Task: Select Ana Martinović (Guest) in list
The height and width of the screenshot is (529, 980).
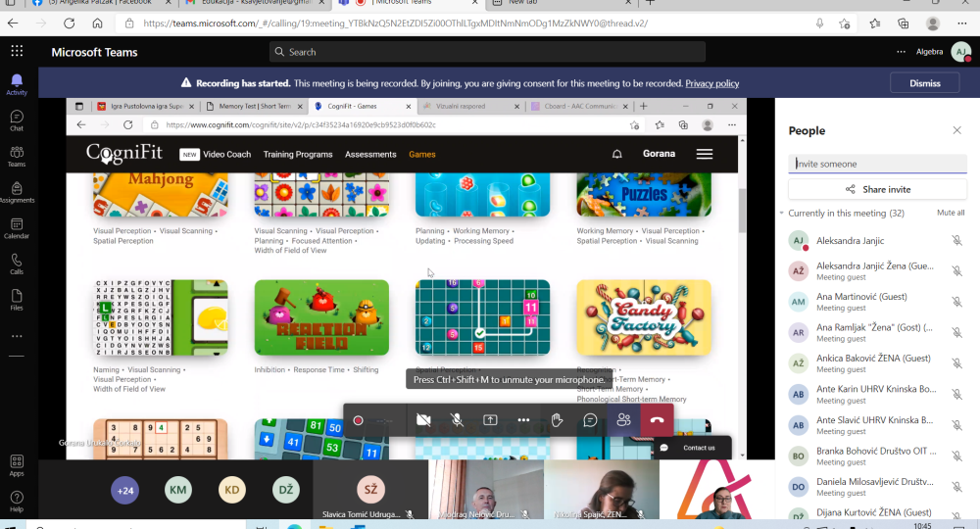Action: (x=874, y=302)
